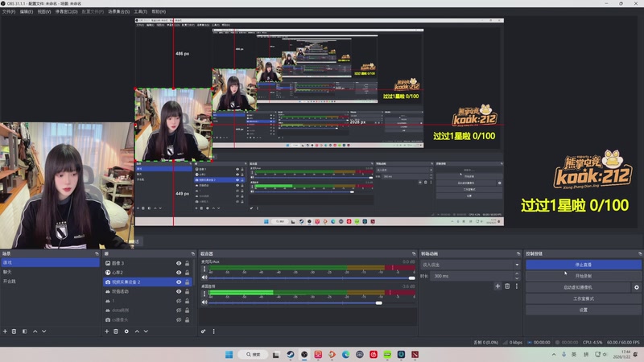
Task: Pop out the Scenes dock icon
Action: [97, 253]
